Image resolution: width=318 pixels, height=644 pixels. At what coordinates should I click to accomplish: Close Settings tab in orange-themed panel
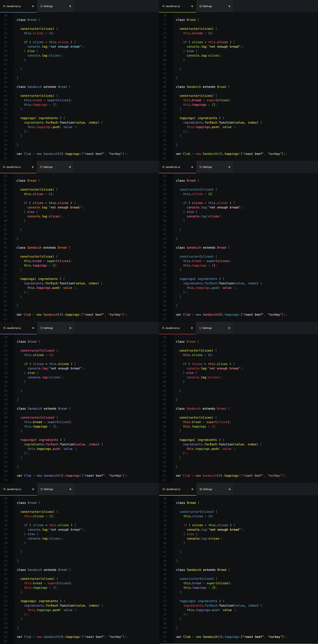(70, 167)
